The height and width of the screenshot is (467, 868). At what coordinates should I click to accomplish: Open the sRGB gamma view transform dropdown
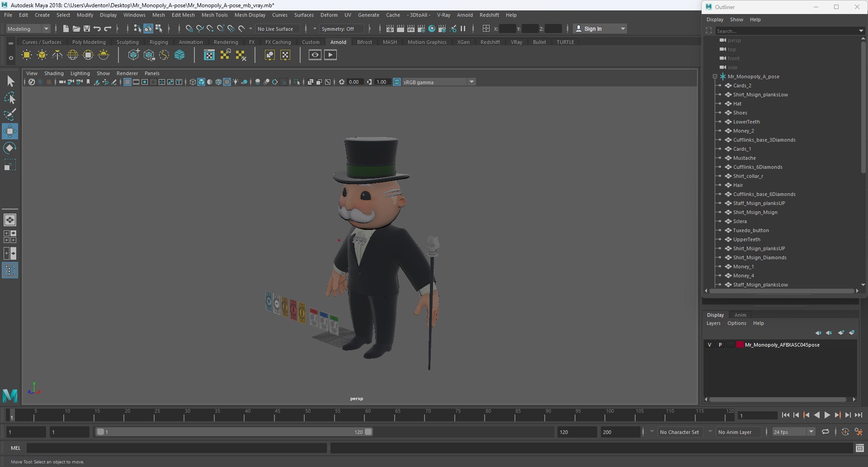pos(438,82)
